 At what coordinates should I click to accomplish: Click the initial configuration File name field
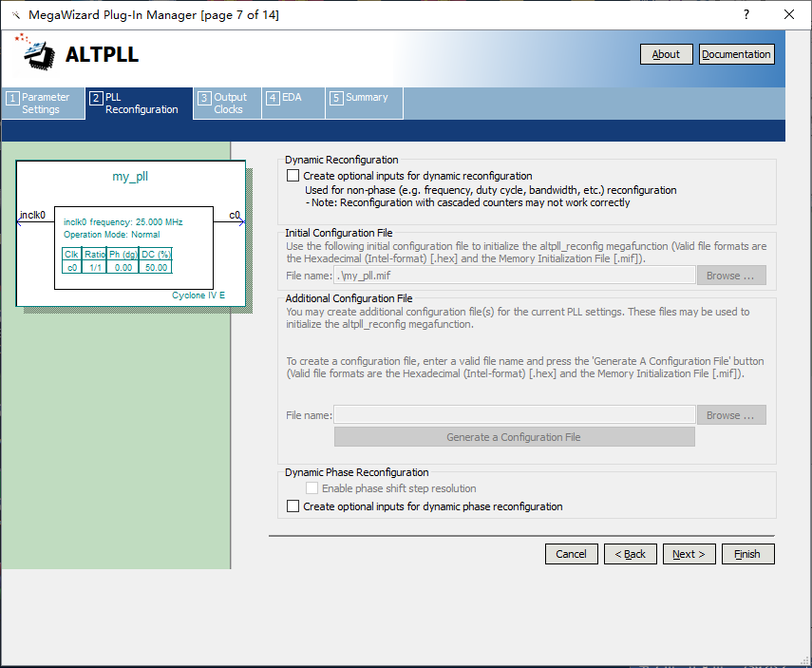click(x=514, y=276)
